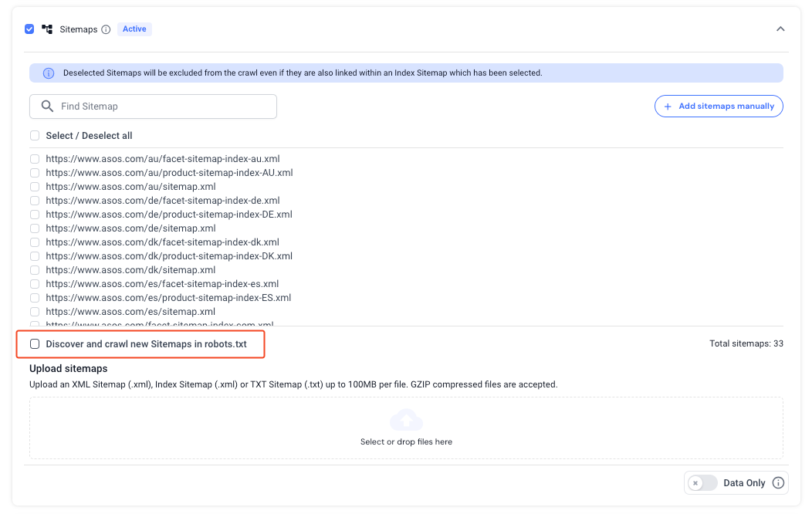Click the Upload sitemaps heading
Screen dimensions: 812x514
coord(69,369)
